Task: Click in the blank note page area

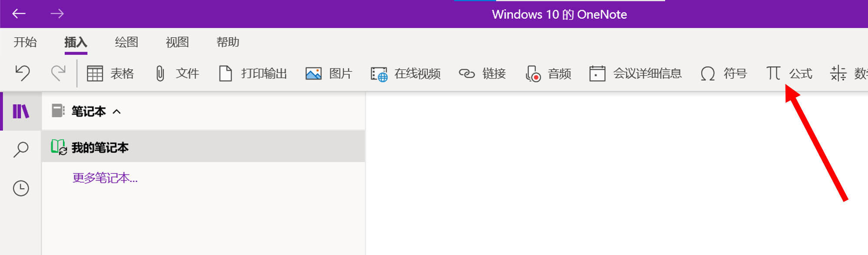Action: click(x=616, y=173)
